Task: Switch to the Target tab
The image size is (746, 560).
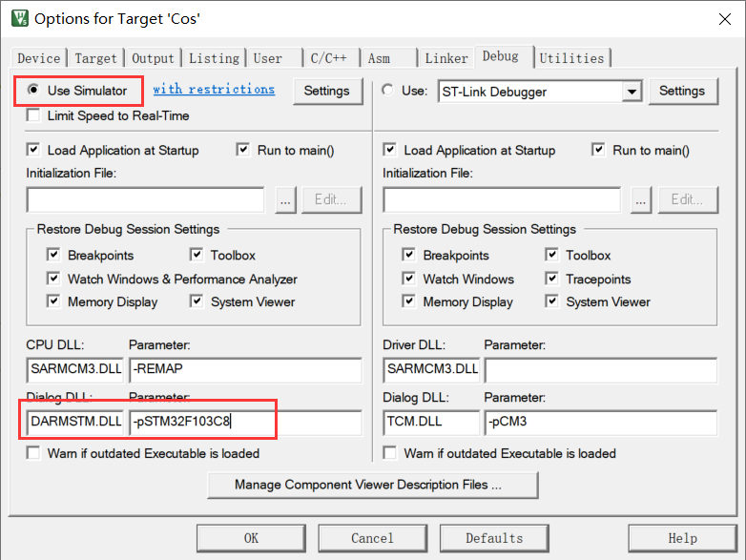Action: [x=95, y=58]
